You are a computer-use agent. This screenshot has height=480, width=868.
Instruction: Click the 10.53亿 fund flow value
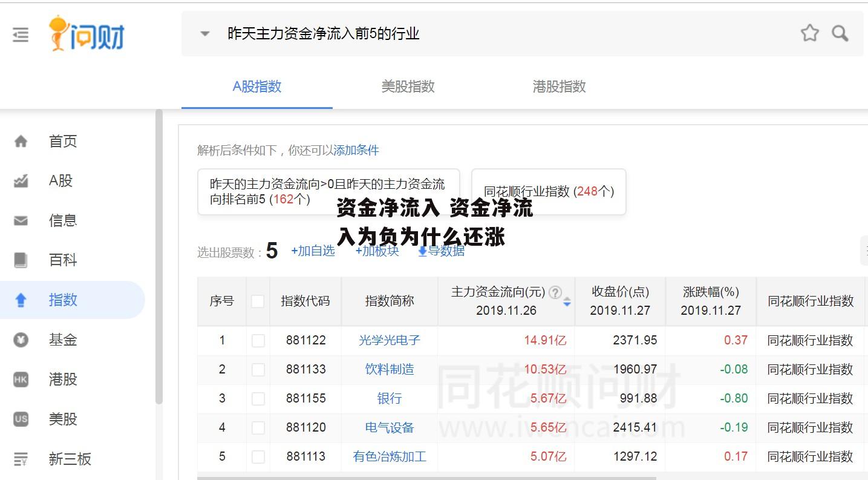545,370
